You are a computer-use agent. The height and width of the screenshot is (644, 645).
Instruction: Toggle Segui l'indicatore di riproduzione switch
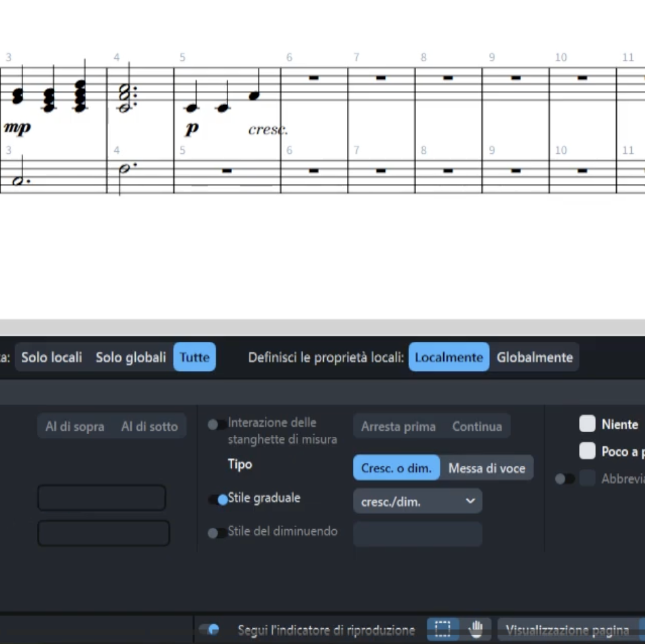coord(209,629)
